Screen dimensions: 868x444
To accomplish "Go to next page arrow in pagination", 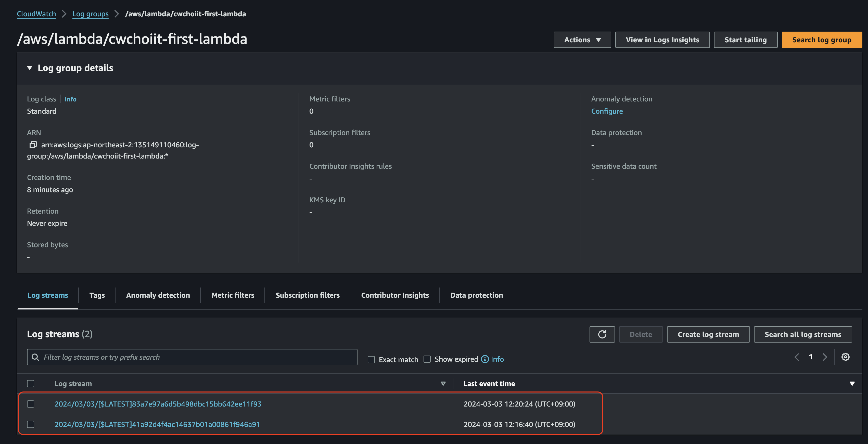I will [x=825, y=357].
